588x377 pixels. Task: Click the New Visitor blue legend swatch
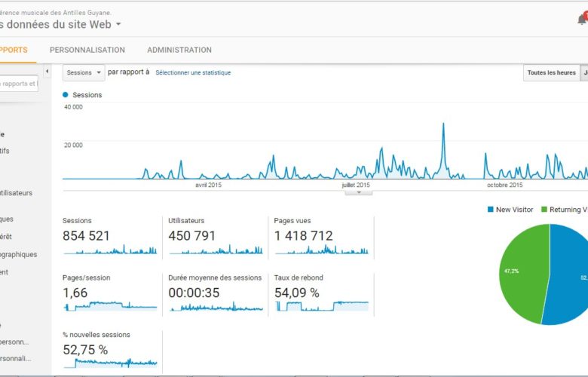click(x=490, y=210)
